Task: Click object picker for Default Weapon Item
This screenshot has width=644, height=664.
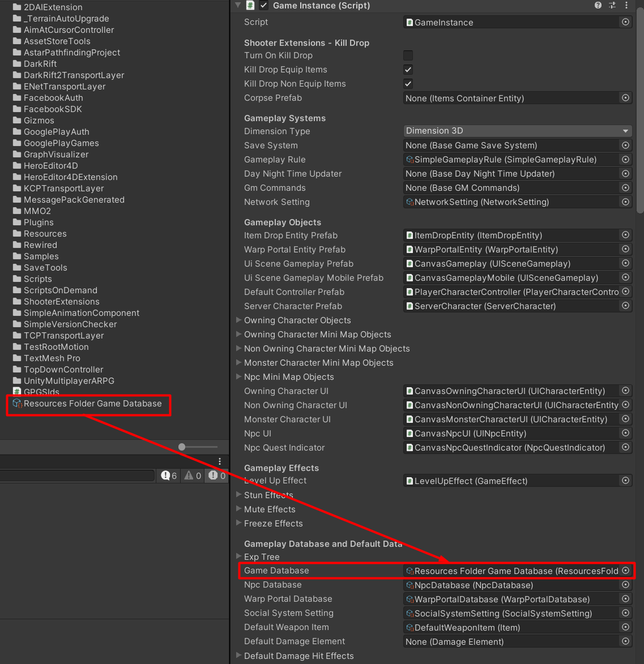Action: (x=625, y=627)
